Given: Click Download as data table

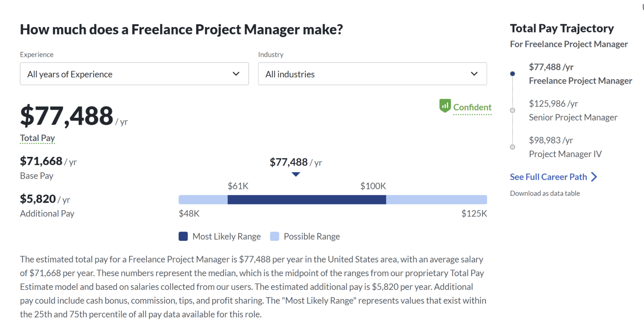Looking at the screenshot, I should point(544,193).
